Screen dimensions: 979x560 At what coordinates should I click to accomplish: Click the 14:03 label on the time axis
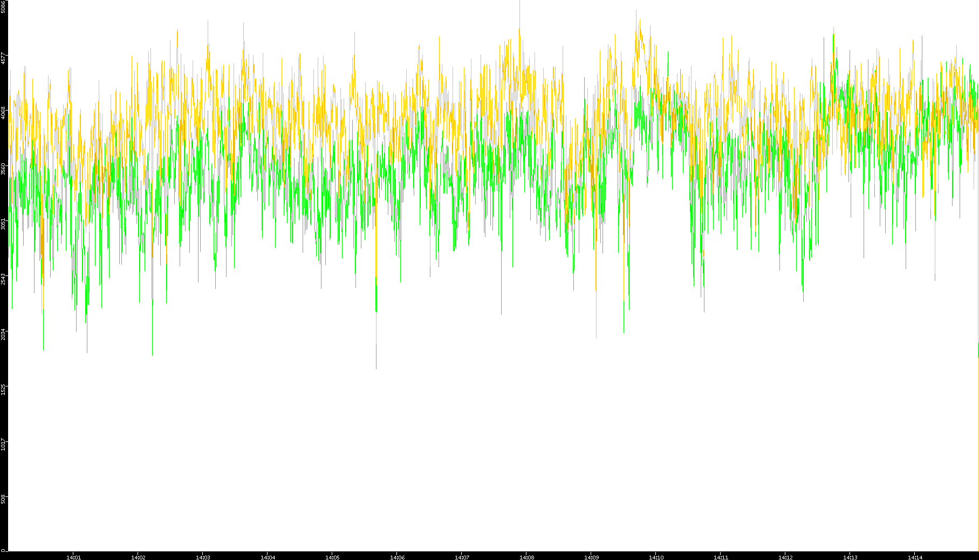click(203, 557)
